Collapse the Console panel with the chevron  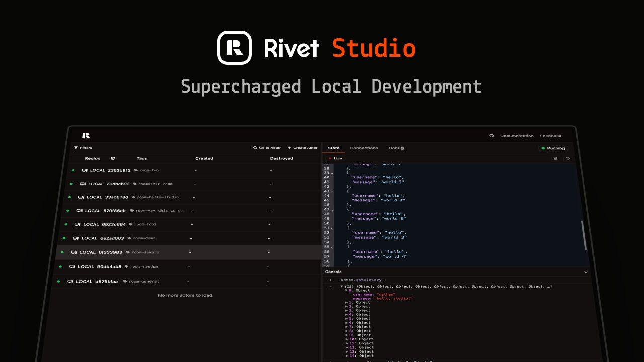coord(585,271)
